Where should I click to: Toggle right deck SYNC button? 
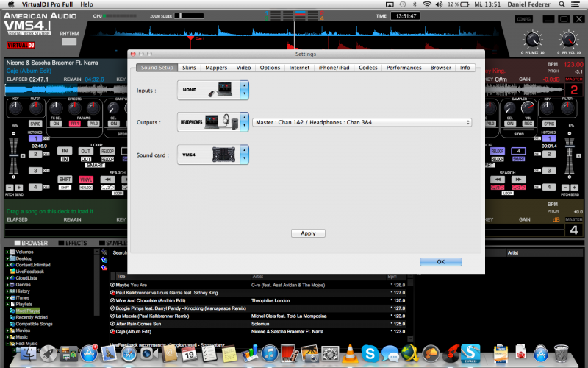[549, 124]
